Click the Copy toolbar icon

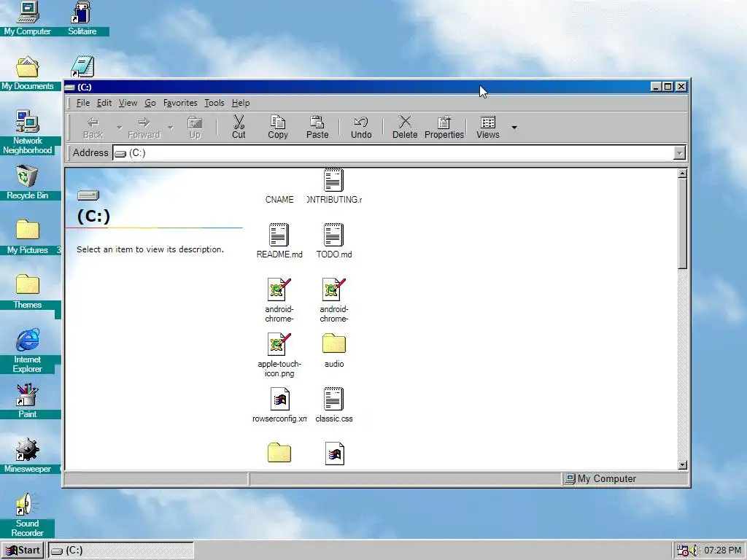278,122
